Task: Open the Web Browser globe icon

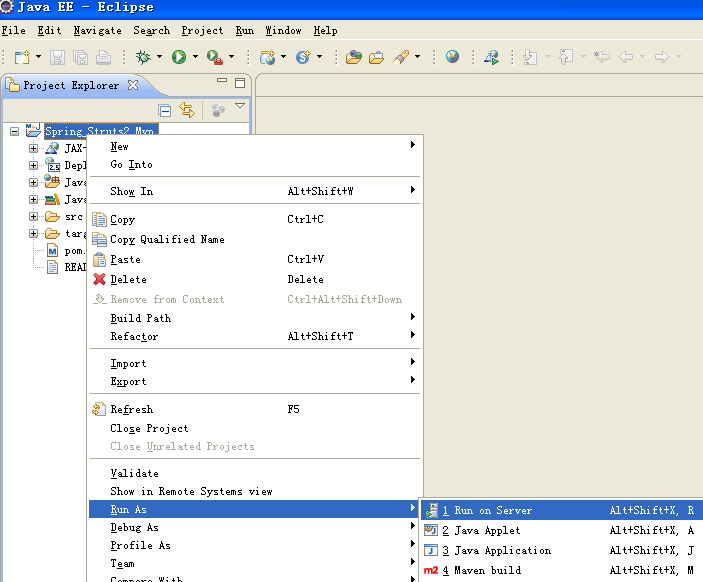Action: [452, 56]
